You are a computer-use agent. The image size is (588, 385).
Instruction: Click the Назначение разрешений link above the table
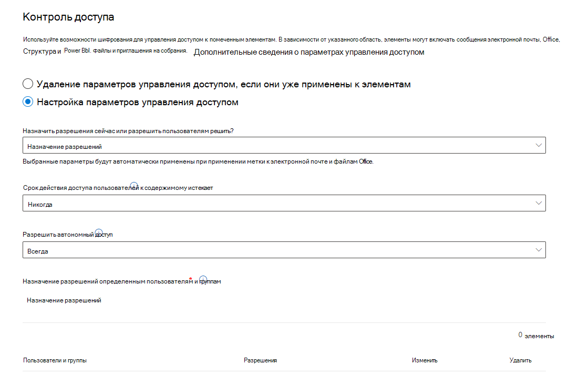click(64, 300)
